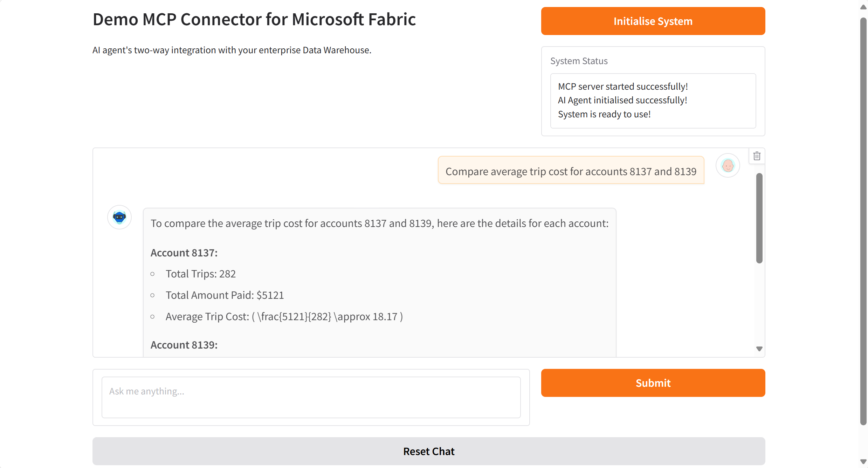Click the robot assistant avatar icon

coord(119,217)
